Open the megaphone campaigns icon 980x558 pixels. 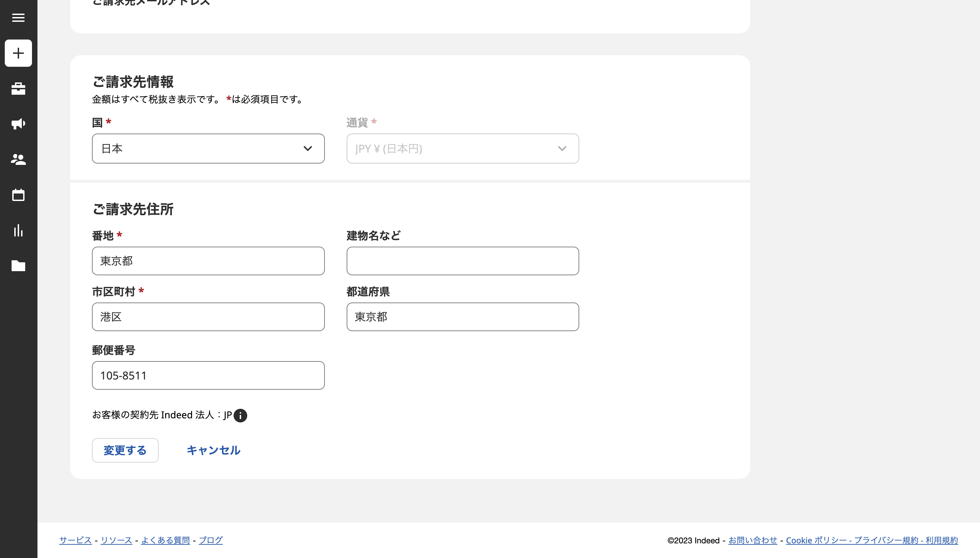pyautogui.click(x=18, y=123)
